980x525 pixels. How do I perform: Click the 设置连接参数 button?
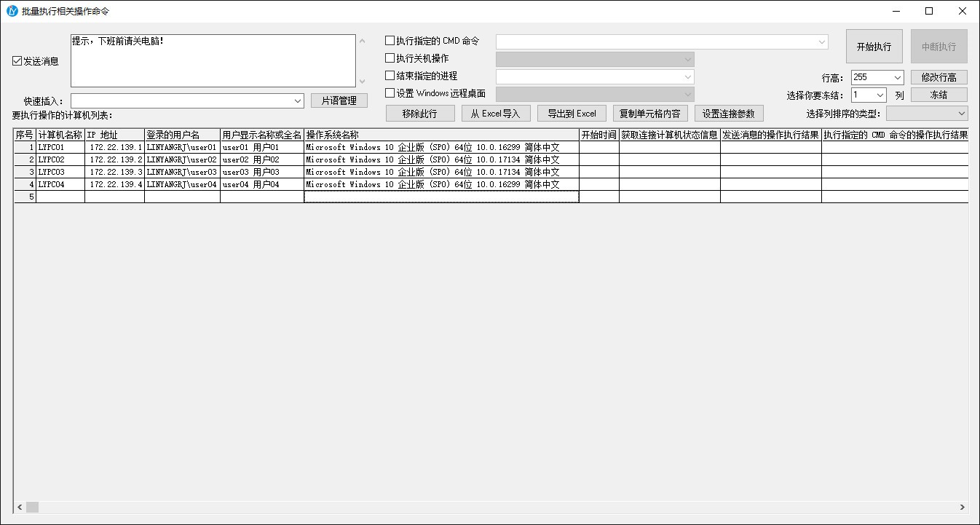click(x=728, y=114)
